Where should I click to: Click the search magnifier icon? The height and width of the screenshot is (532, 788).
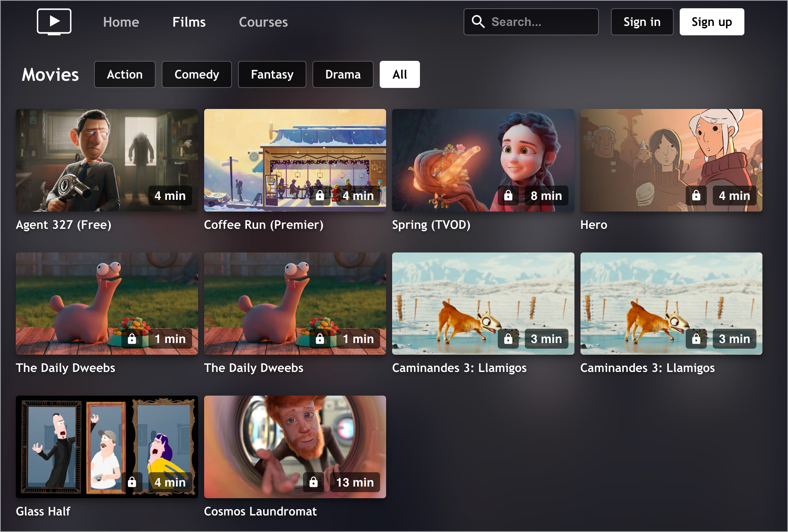point(478,22)
